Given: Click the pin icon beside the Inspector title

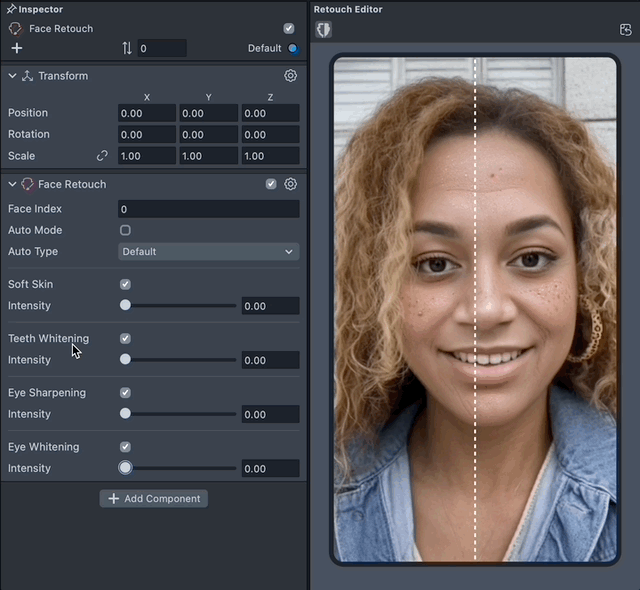Looking at the screenshot, I should (x=9, y=9).
